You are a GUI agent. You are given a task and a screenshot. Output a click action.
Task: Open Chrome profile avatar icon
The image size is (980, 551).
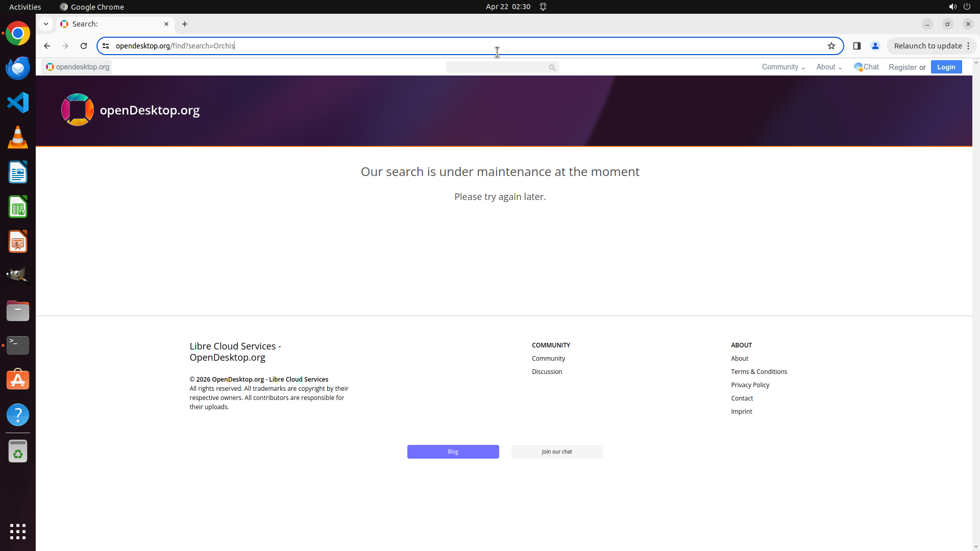[875, 46]
